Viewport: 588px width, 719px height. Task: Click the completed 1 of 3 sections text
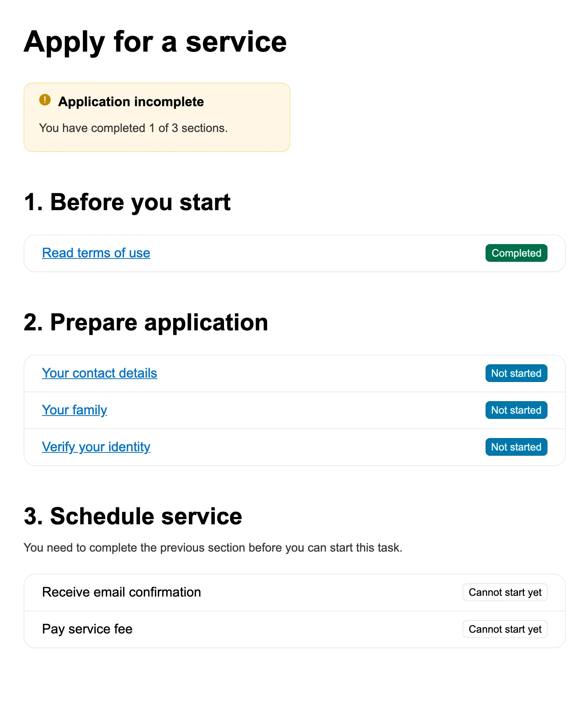click(133, 128)
